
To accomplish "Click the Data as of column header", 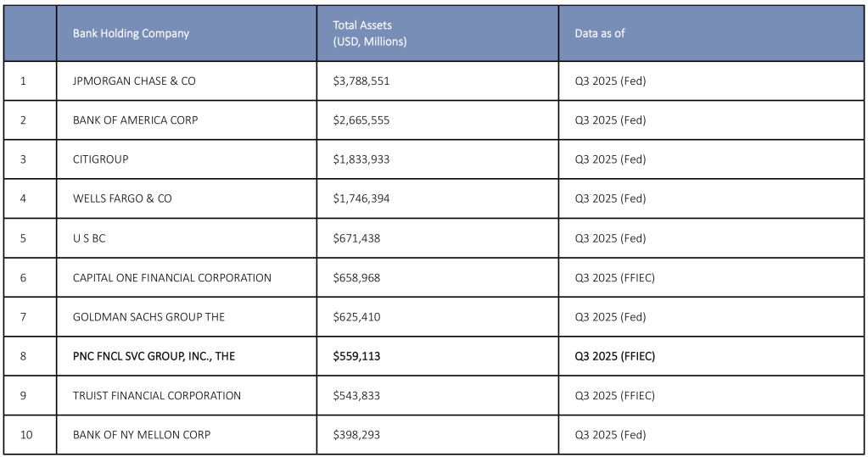I will pos(600,34).
